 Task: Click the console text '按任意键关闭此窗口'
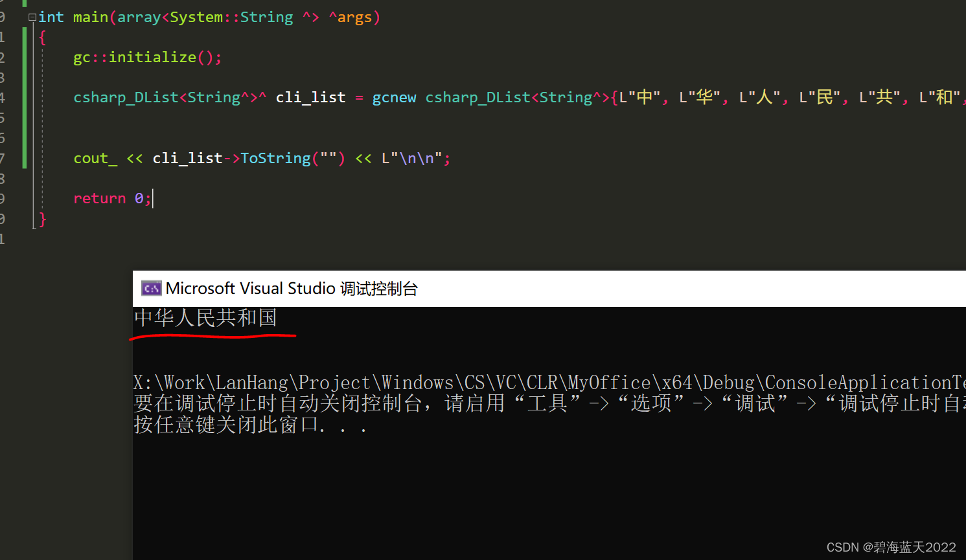(x=226, y=425)
